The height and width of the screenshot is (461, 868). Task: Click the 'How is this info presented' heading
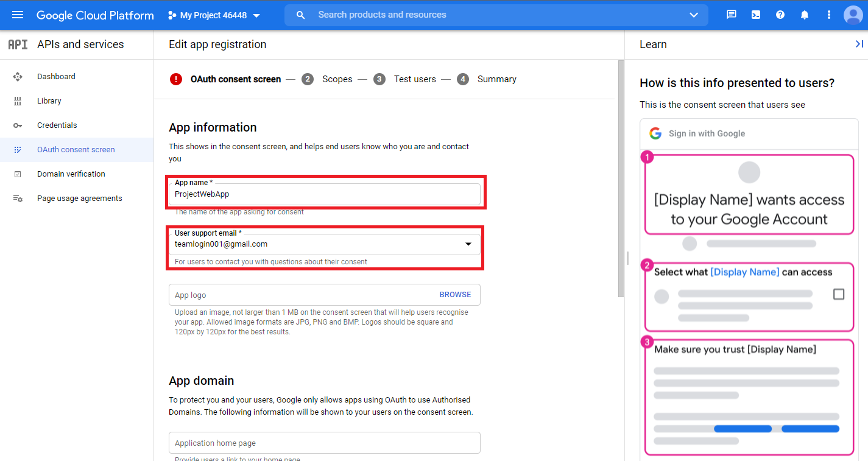737,83
